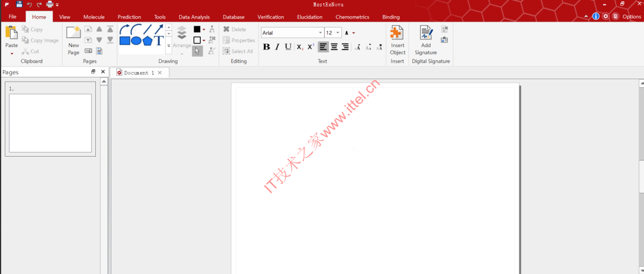Align text right
This screenshot has width=644, height=274.
click(346, 47)
